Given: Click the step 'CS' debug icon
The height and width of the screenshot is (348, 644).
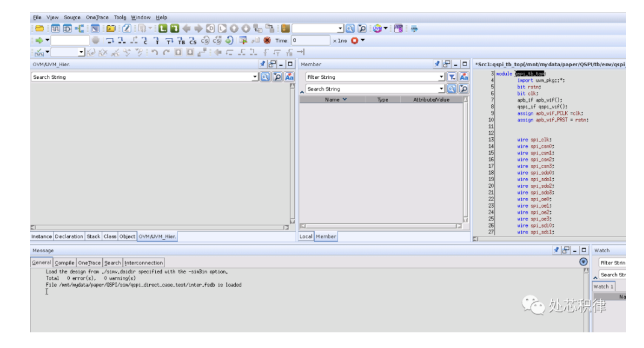Looking at the screenshot, I should coord(193,40).
